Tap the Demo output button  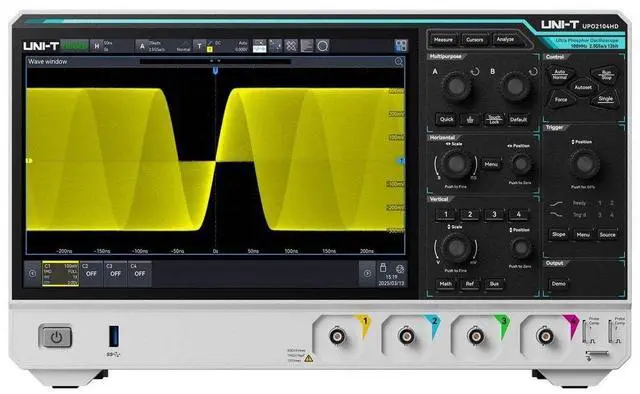[559, 284]
